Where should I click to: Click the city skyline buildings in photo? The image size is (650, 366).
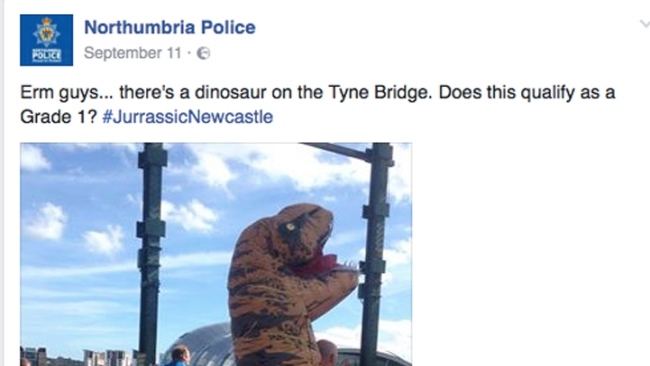(x=79, y=357)
